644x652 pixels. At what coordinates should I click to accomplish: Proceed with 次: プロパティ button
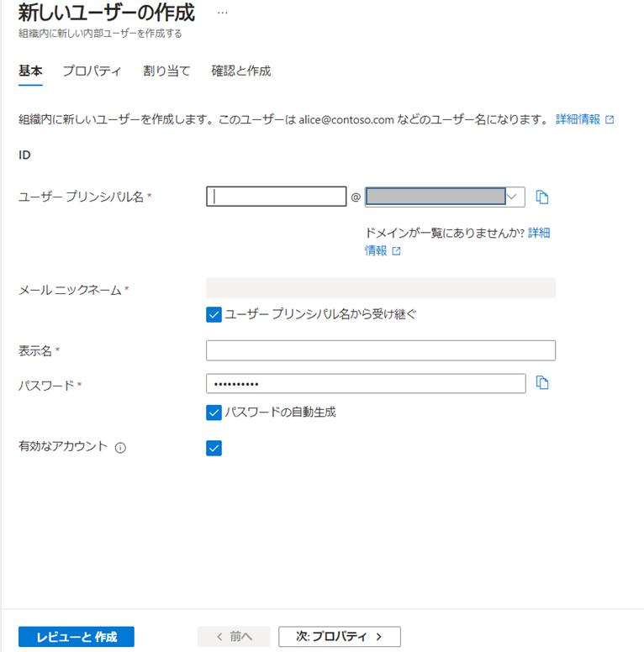[340, 637]
